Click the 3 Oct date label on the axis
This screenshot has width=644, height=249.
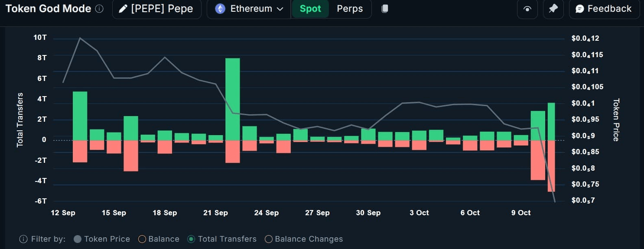pos(419,213)
